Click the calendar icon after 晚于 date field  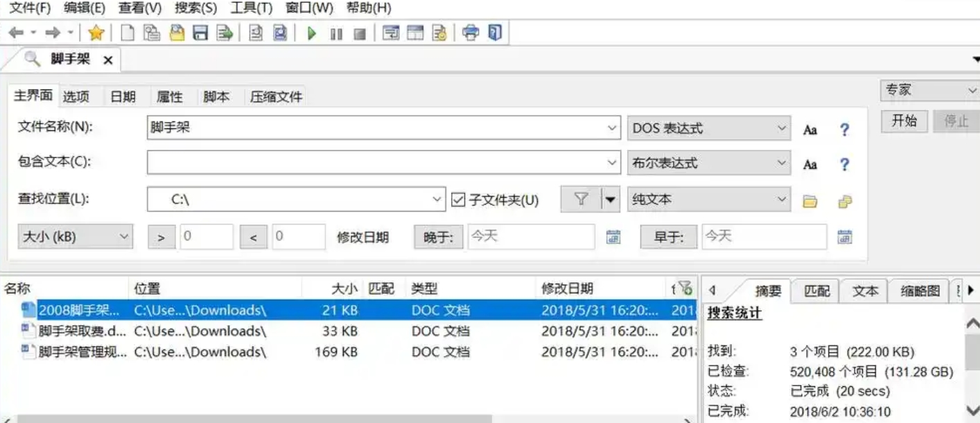point(613,237)
